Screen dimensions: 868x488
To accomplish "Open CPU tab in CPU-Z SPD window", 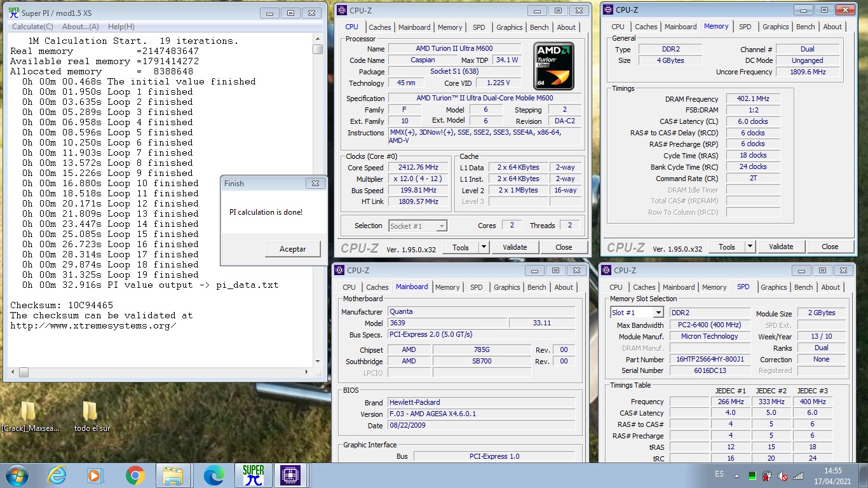I will coord(616,287).
